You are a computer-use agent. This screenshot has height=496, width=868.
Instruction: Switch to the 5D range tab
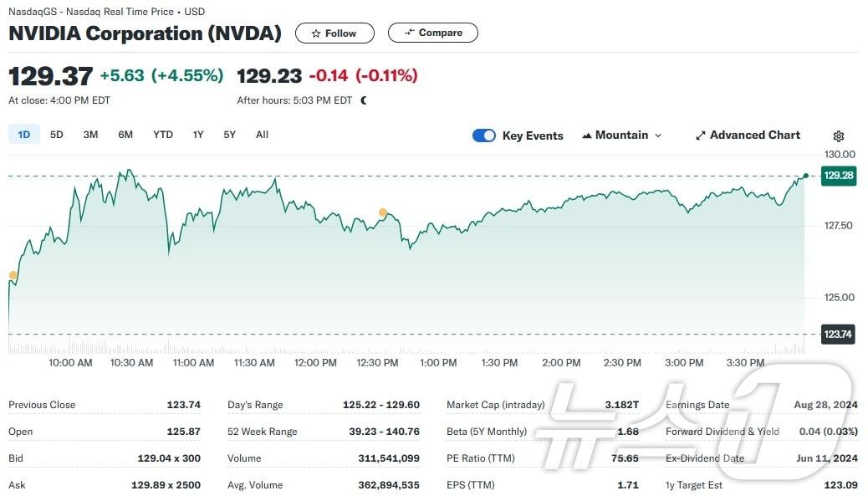57,135
